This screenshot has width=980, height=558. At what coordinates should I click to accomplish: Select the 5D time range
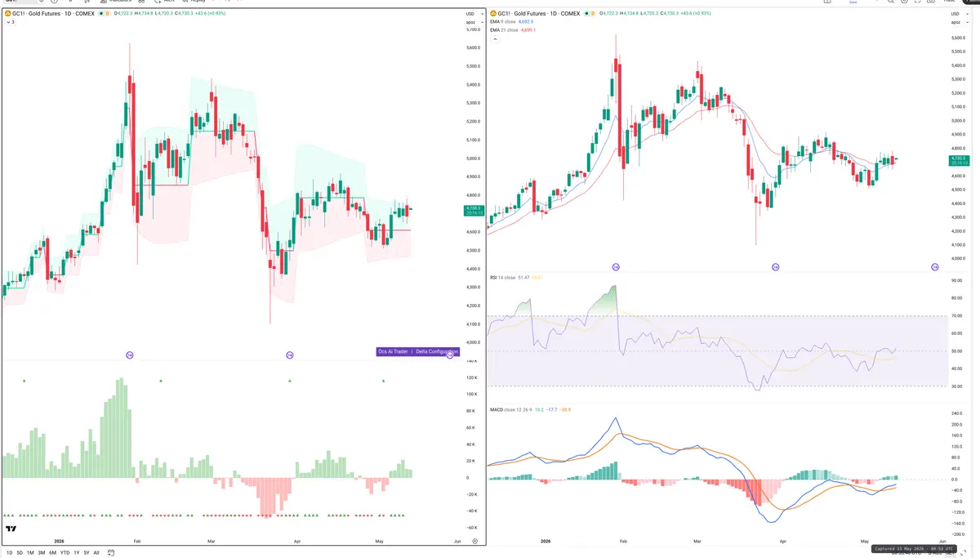tap(20, 553)
